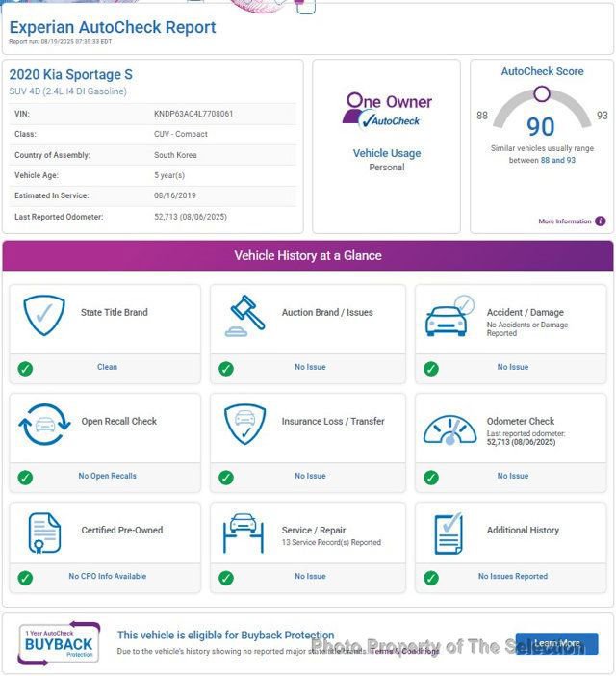
Task: Click the One Owner AutoCheck badge
Action: pos(388,111)
